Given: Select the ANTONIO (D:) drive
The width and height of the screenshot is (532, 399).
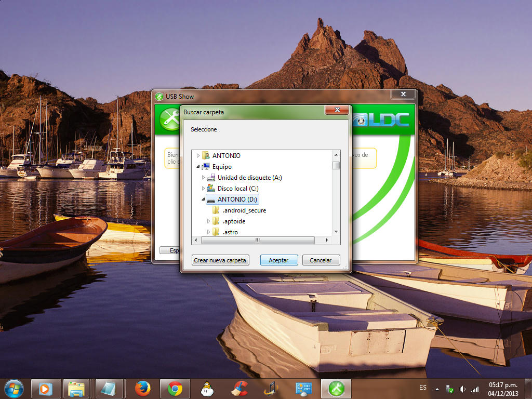Looking at the screenshot, I should (237, 199).
